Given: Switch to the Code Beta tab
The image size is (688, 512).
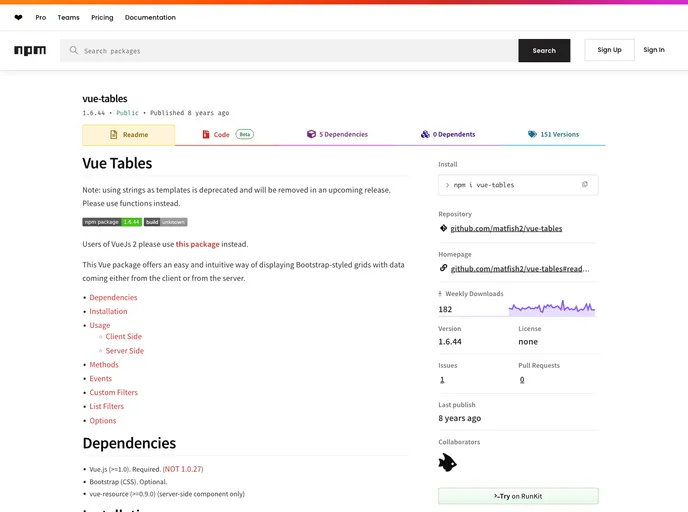Looking at the screenshot, I should [x=228, y=134].
